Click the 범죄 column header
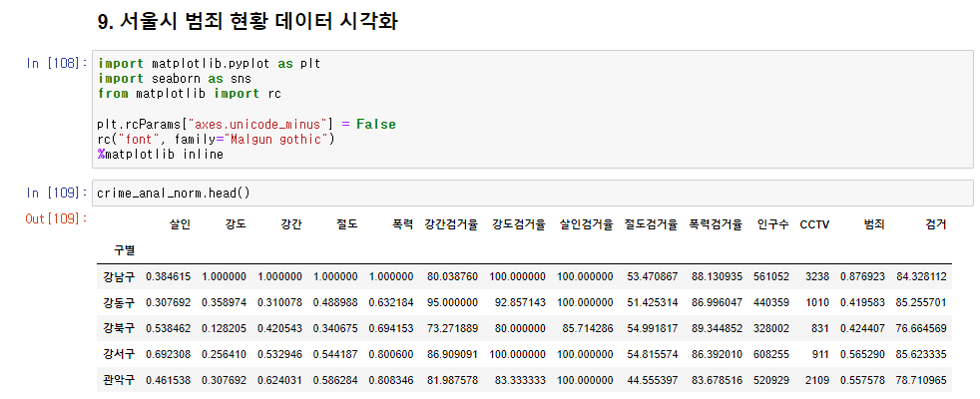Image resolution: width=980 pixels, height=399 pixels. 874,224
